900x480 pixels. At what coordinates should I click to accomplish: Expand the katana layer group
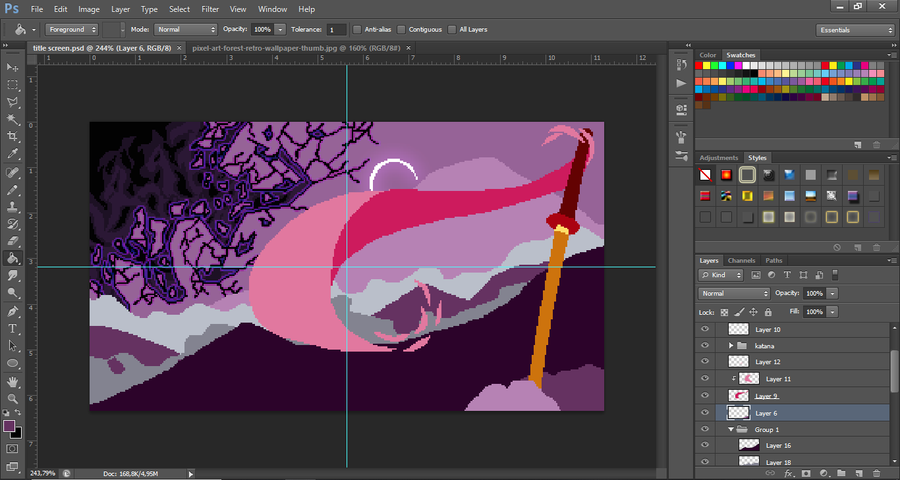[x=731, y=346]
